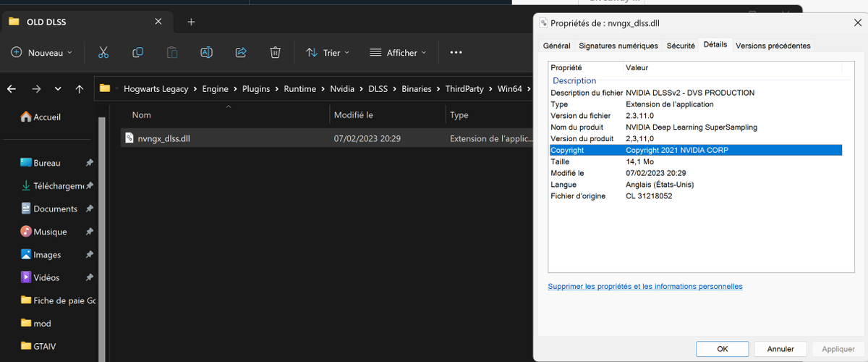
Task: Select Nom du produit property row
Action: click(x=695, y=127)
